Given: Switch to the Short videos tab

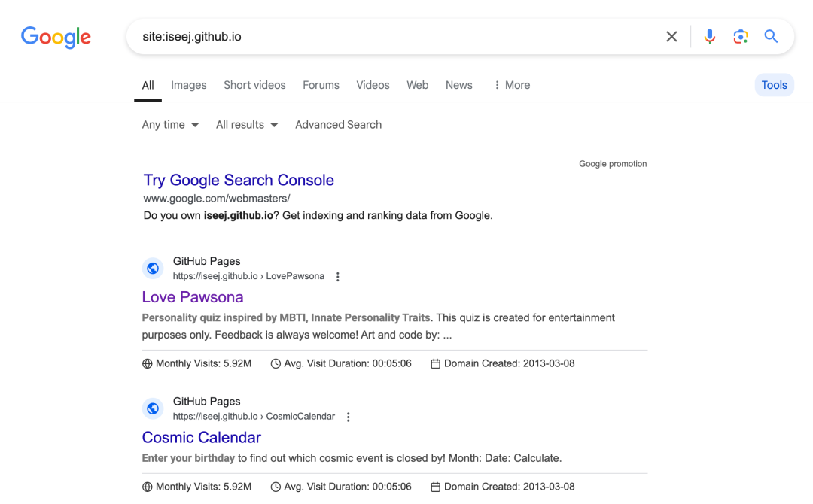Looking at the screenshot, I should point(254,85).
